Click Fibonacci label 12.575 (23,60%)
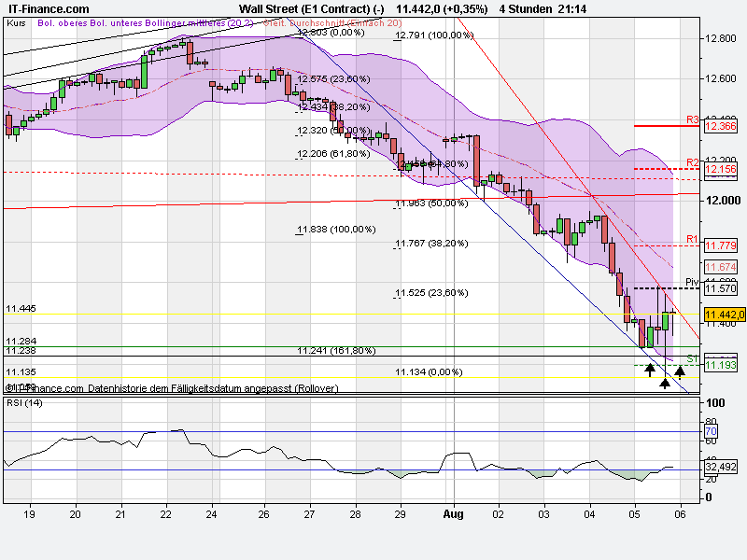Viewport: 747px width, 560px height. coord(333,79)
